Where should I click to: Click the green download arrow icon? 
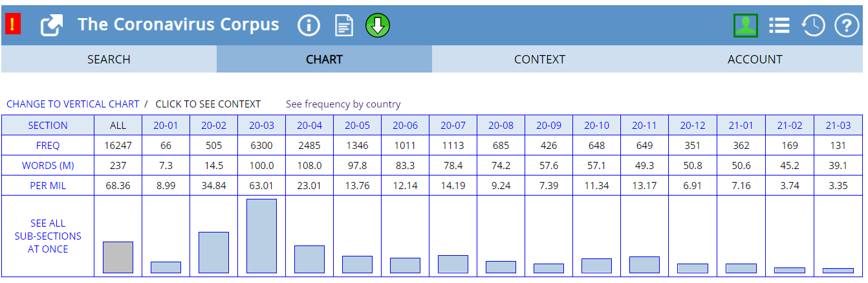click(x=378, y=26)
